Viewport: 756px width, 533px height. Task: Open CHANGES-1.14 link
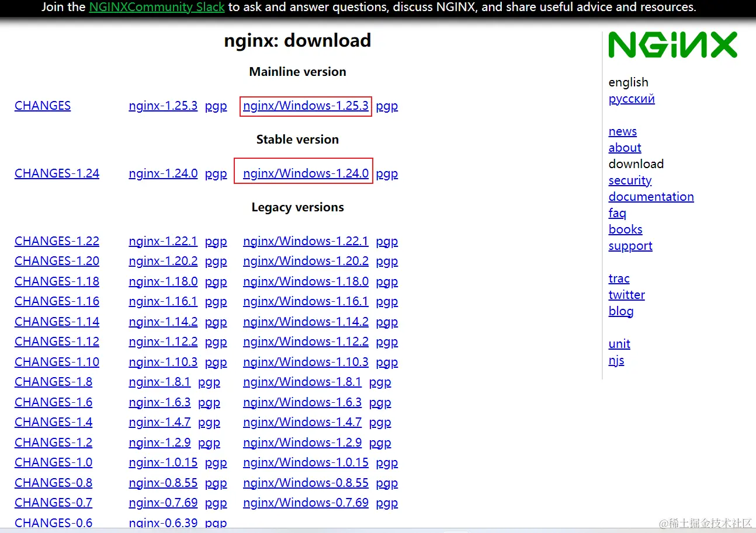[57, 322]
